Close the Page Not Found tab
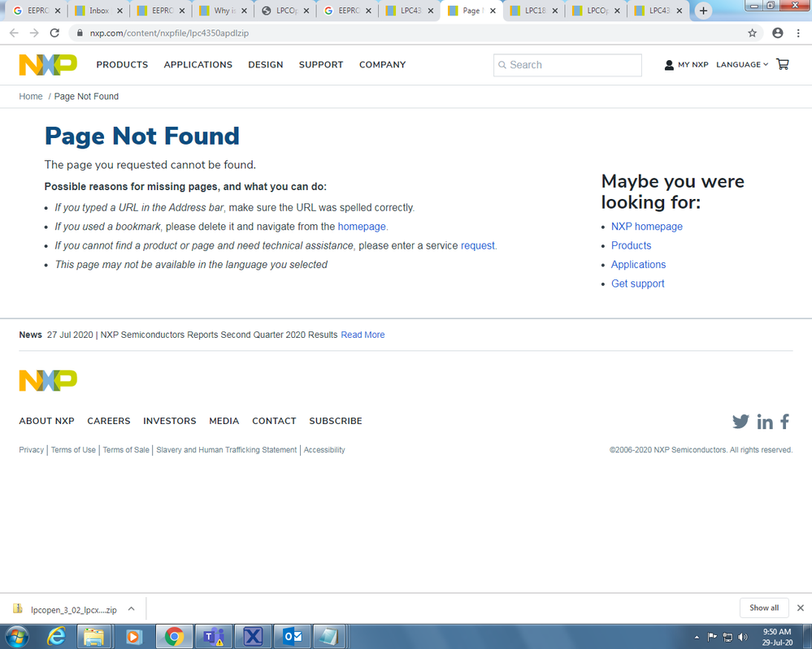 [x=493, y=11]
